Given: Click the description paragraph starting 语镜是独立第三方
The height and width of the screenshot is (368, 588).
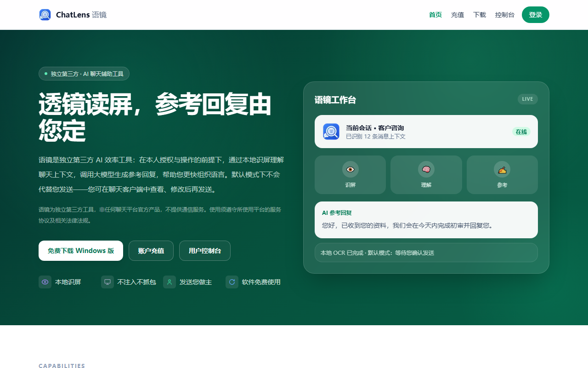Looking at the screenshot, I should point(161,175).
